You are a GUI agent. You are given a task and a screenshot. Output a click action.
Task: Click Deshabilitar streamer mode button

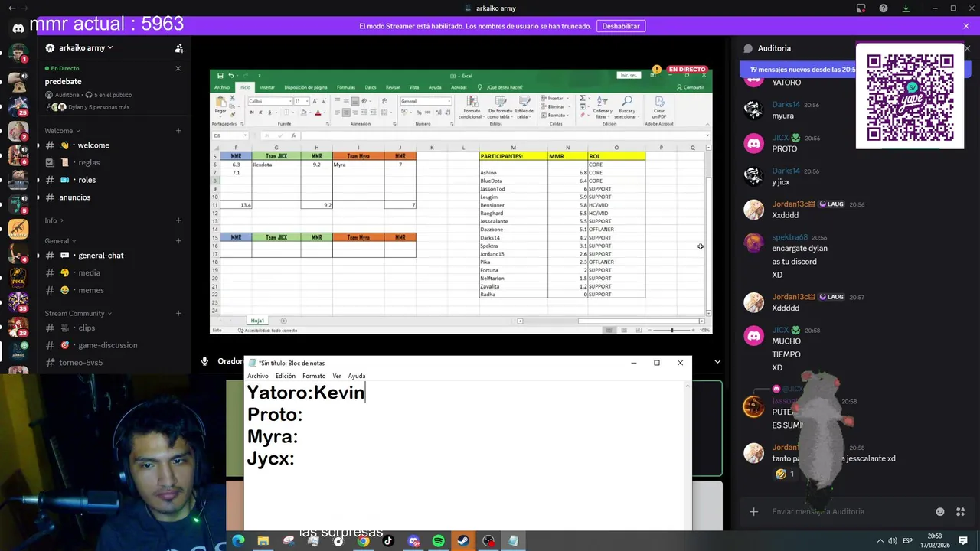tap(621, 26)
